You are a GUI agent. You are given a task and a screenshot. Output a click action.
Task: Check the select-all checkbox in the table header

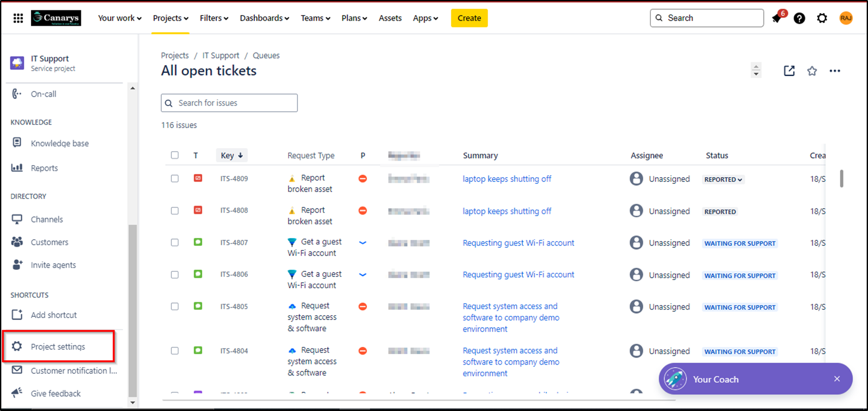175,155
